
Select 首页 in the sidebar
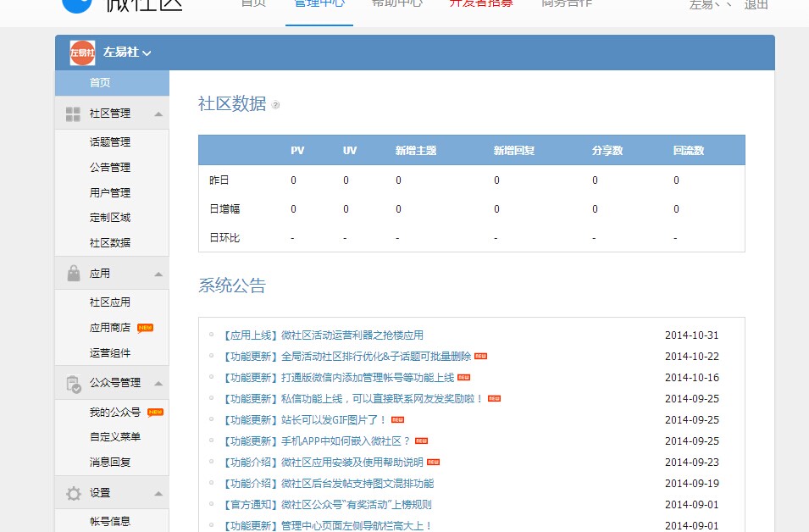(112, 82)
